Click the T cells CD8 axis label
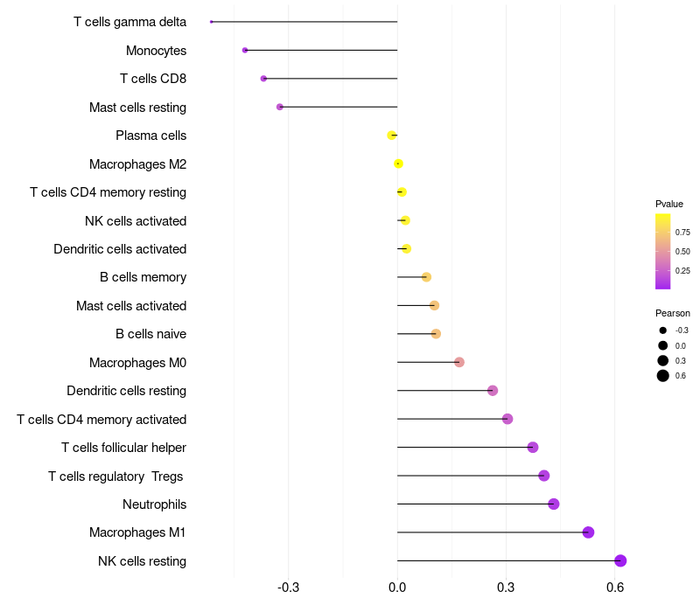This screenshot has height=612, width=700. (153, 79)
